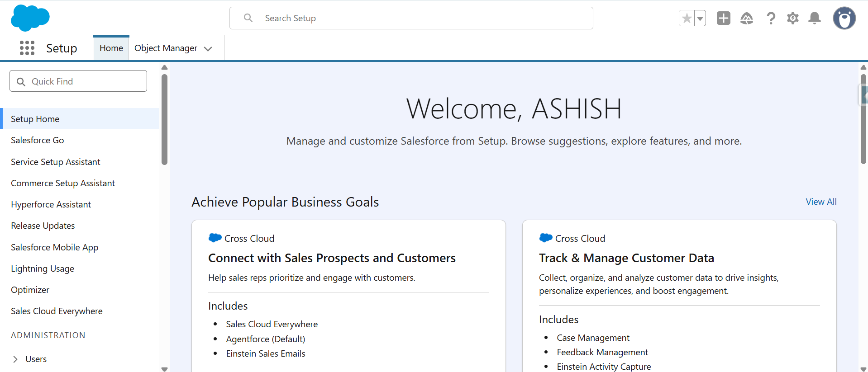Click the favorites star icon
868x372 pixels.
[x=687, y=19]
